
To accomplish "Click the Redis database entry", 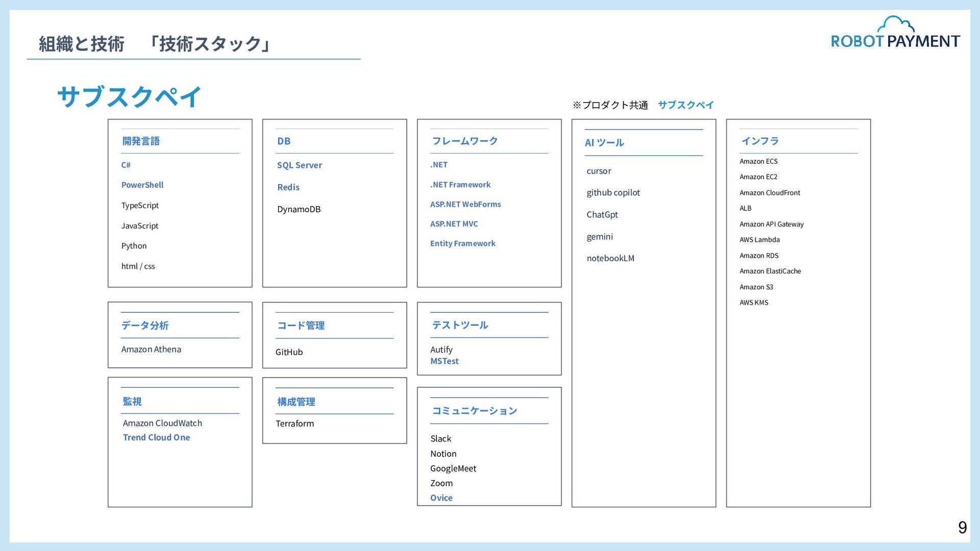I will coord(288,187).
